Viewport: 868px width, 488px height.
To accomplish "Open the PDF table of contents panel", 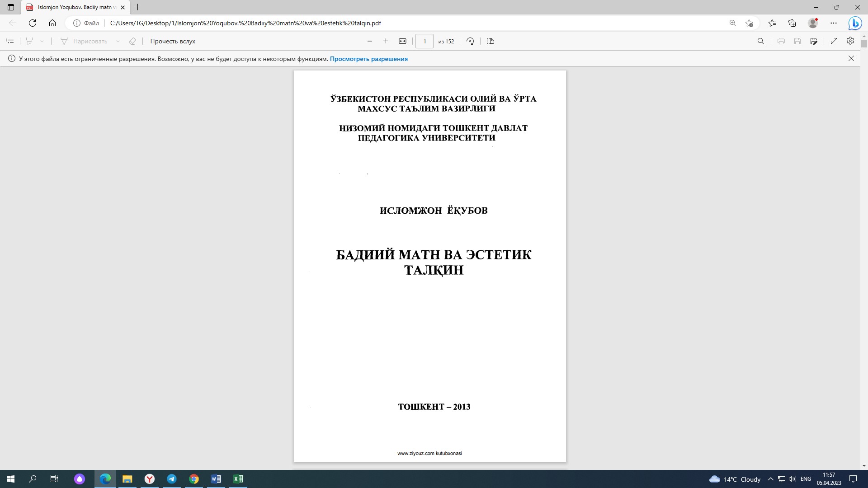I will coord(10,41).
